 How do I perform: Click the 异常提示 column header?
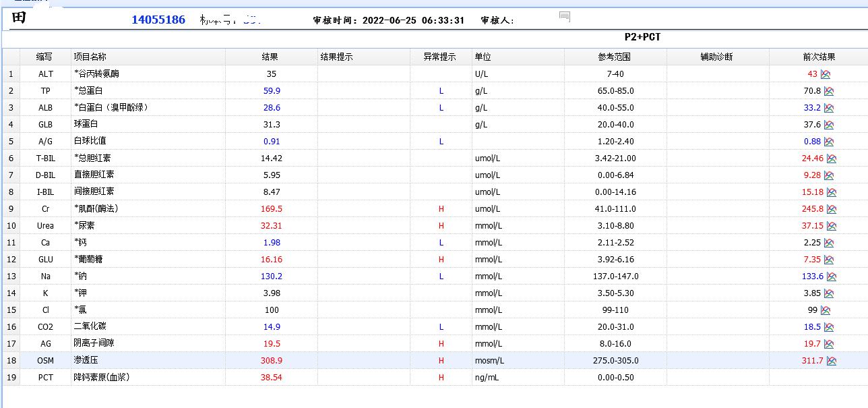tap(441, 57)
